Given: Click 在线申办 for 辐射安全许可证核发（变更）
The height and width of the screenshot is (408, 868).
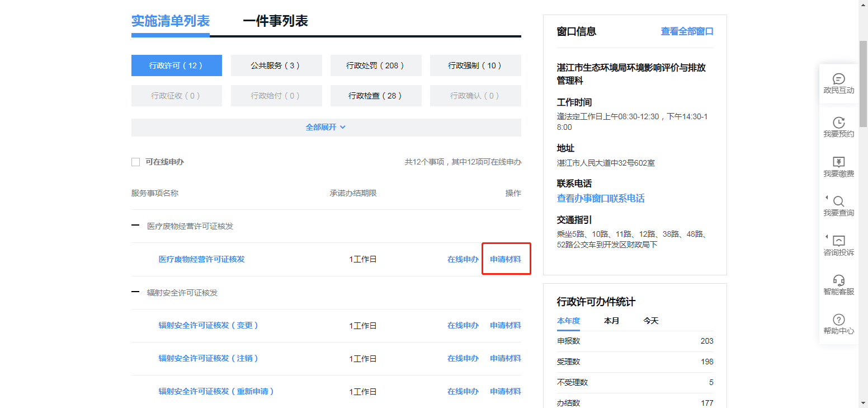Looking at the screenshot, I should coord(463,325).
